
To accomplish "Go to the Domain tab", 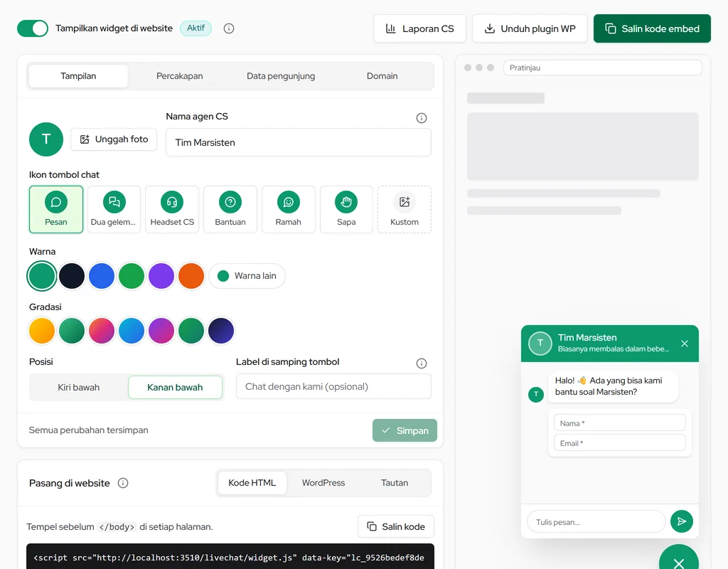I will point(382,75).
